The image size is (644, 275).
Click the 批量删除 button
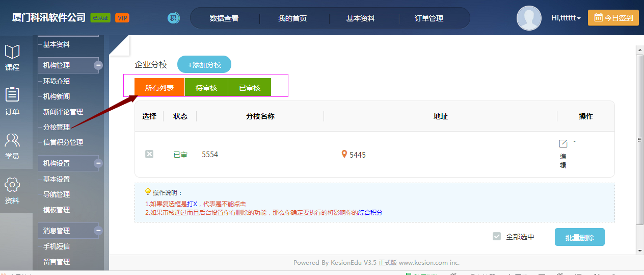pyautogui.click(x=579, y=237)
